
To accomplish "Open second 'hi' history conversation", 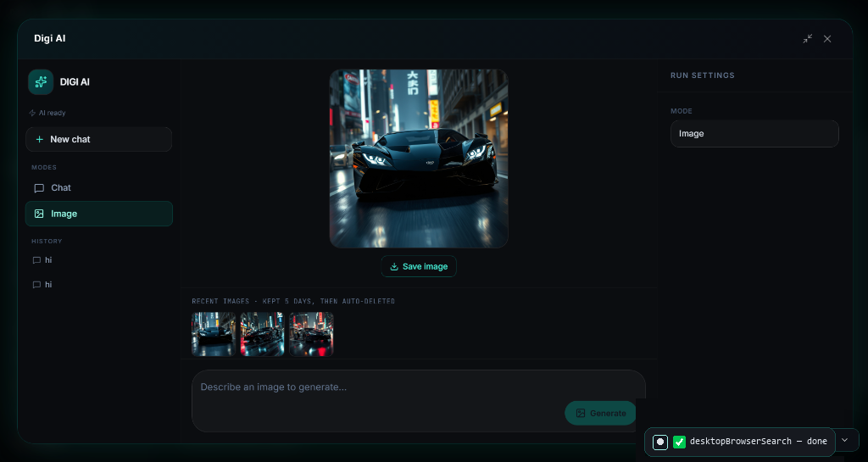I will [x=98, y=284].
